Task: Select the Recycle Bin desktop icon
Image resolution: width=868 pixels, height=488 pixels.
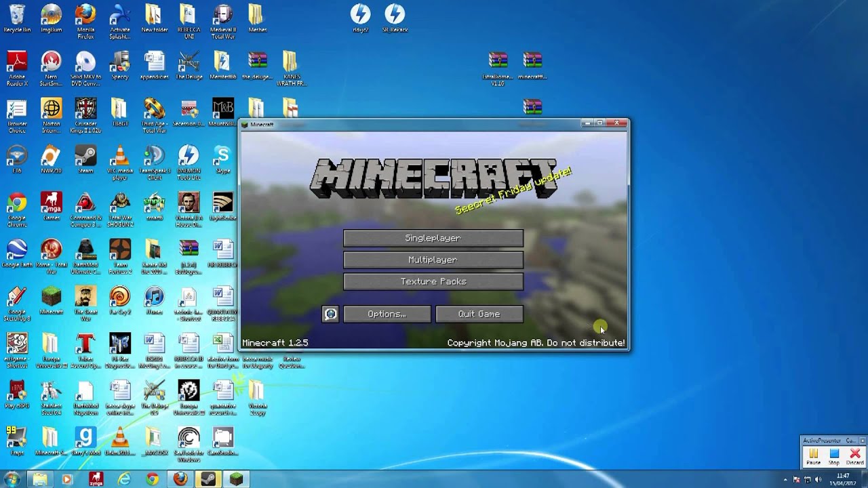Action: click(x=17, y=19)
